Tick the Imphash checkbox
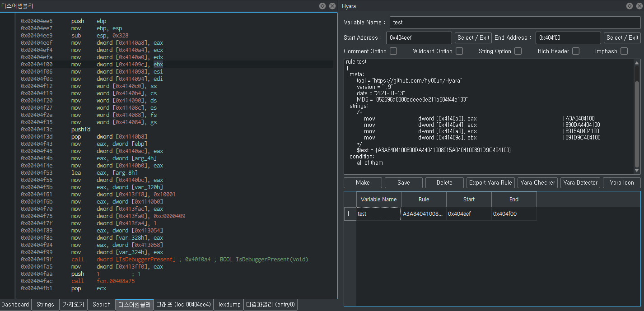 pos(624,51)
